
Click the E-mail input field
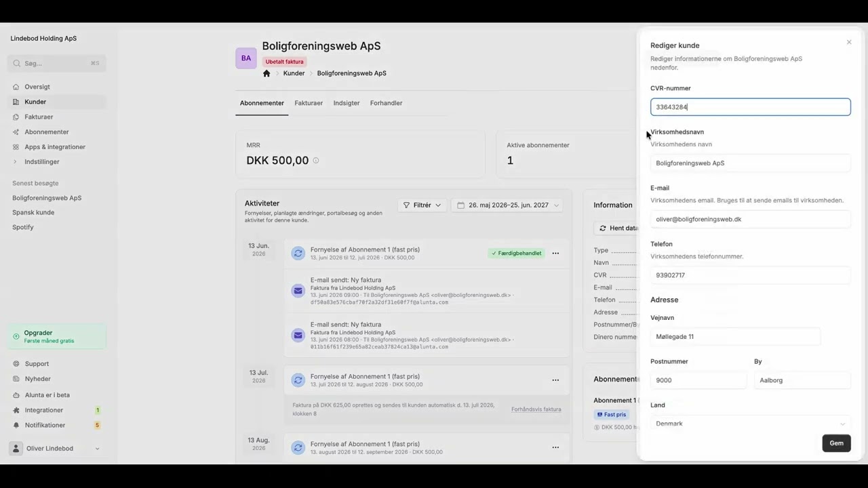(x=750, y=219)
